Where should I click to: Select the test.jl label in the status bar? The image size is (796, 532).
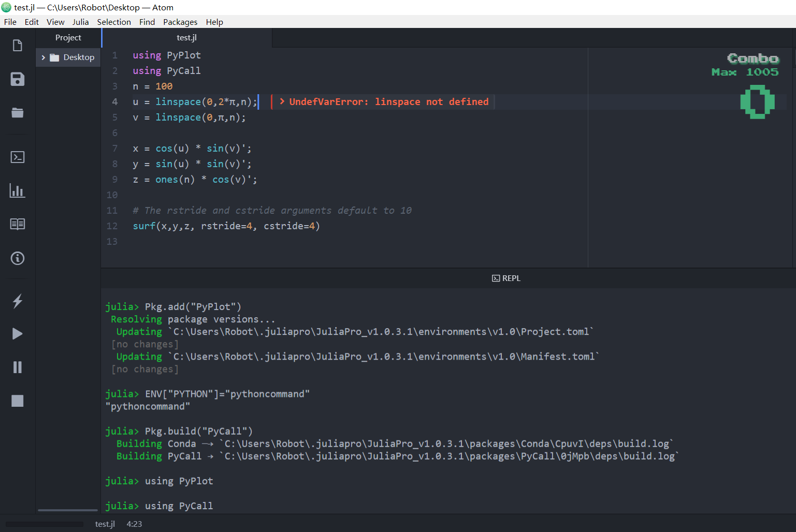click(105, 524)
